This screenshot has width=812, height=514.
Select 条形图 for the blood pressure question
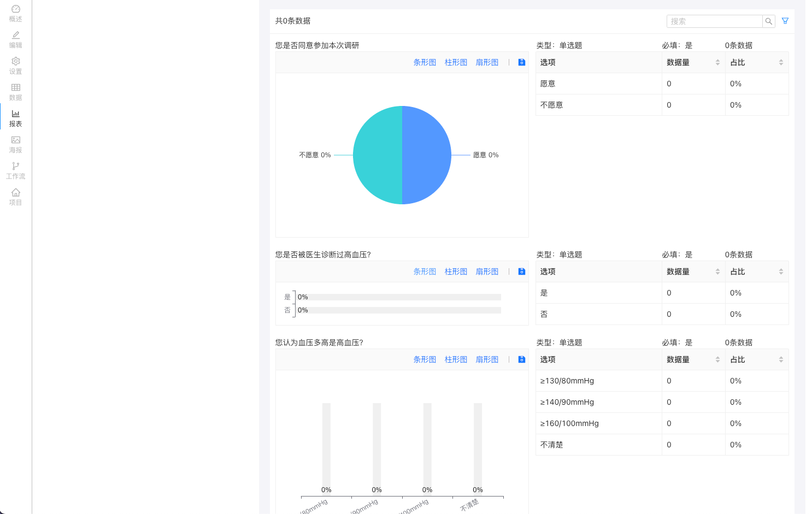click(x=425, y=359)
